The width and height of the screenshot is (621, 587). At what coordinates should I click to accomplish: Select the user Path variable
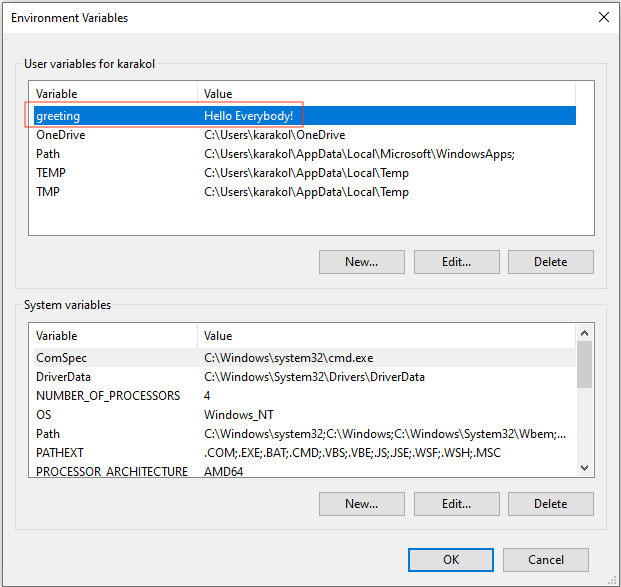pos(305,154)
